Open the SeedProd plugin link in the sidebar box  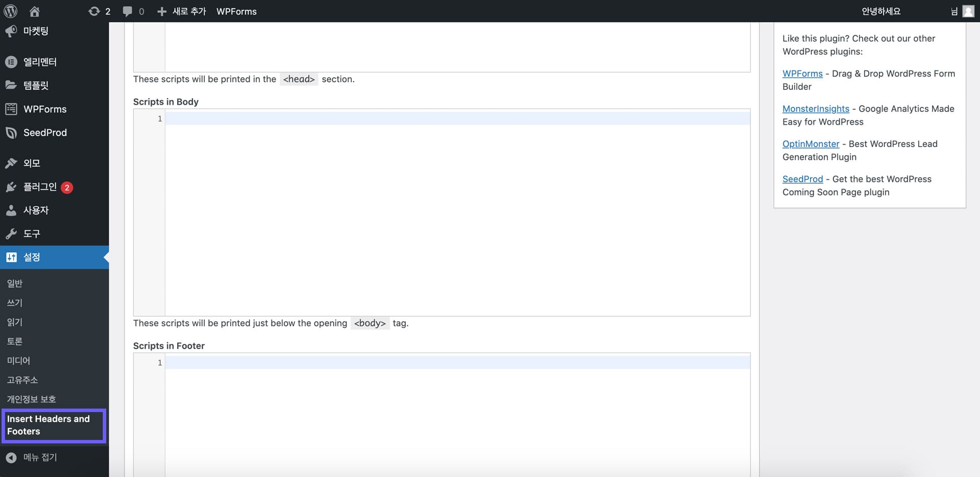click(x=802, y=179)
